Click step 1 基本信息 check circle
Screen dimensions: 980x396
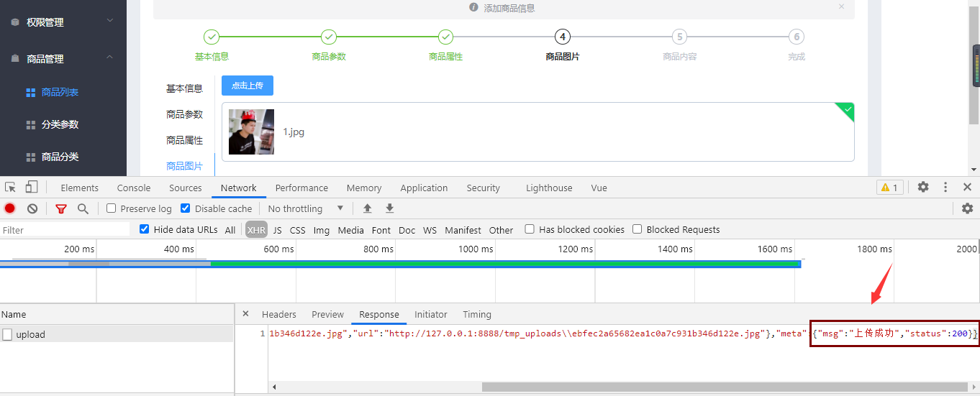212,37
